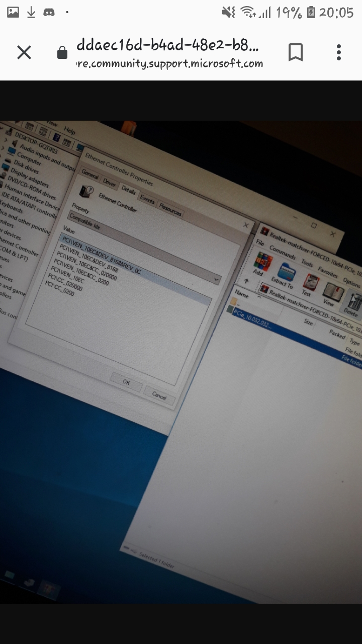Bookmark this page with the bookmark icon
Screen dimensions: 362x644
tap(296, 52)
